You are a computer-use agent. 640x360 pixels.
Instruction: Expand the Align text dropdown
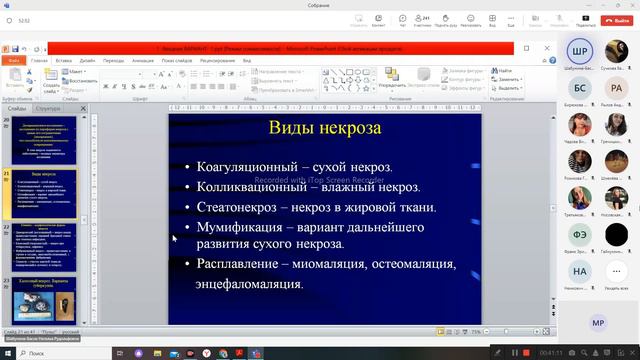[274, 81]
